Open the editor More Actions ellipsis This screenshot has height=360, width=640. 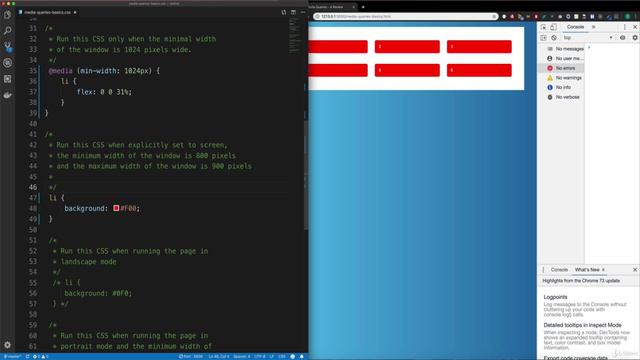coord(302,12)
